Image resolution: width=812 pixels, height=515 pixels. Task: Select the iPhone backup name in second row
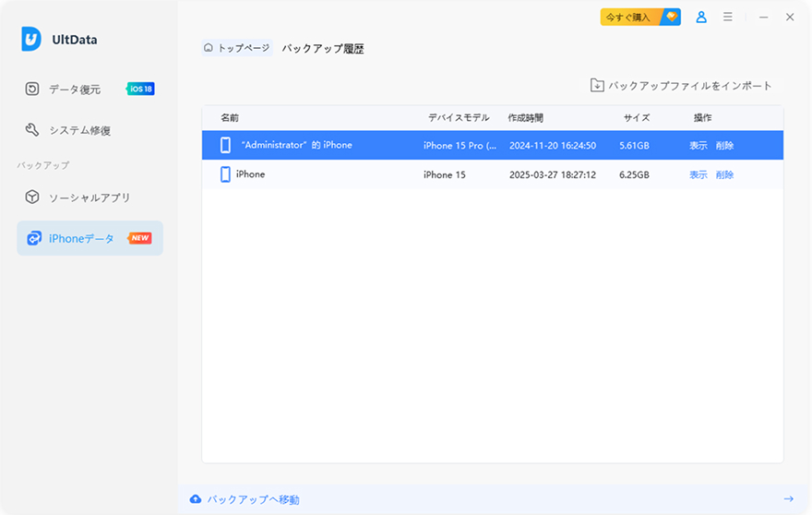tap(251, 174)
